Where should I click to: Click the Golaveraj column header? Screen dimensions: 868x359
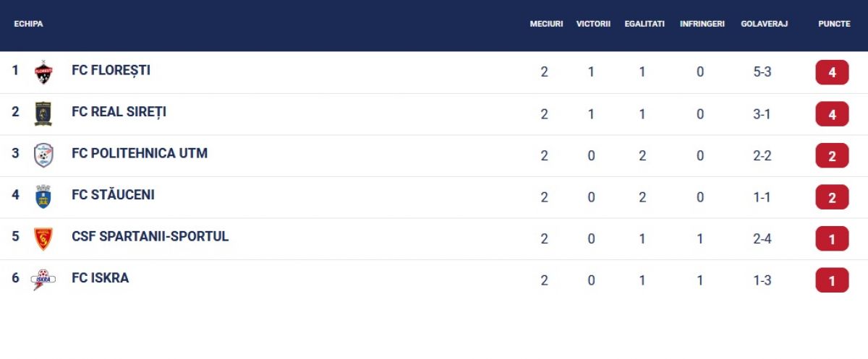pos(764,24)
